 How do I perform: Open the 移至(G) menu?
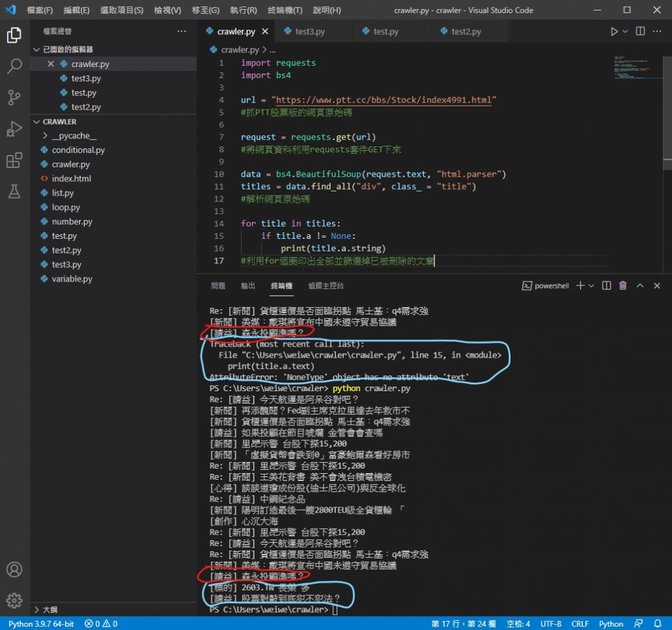point(205,10)
